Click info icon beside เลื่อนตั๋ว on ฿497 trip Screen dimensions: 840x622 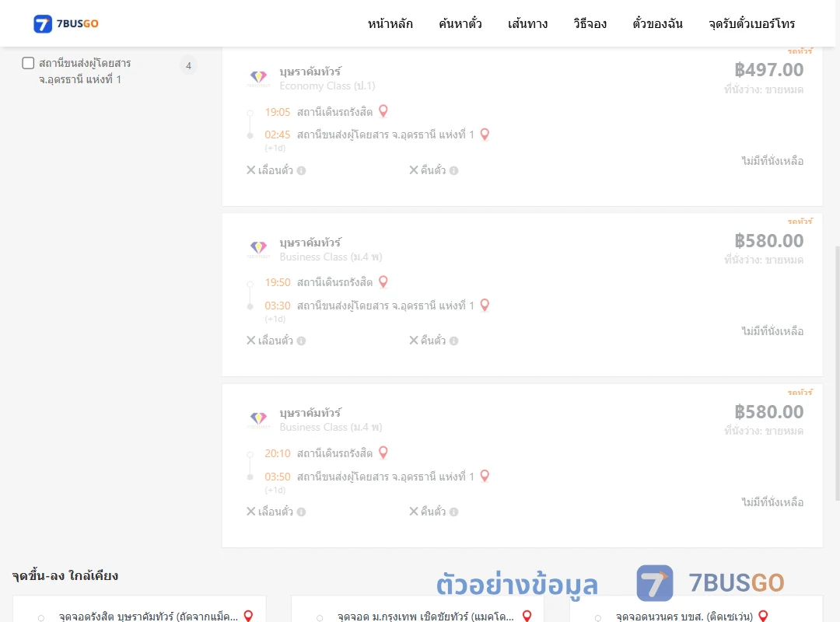point(302,171)
